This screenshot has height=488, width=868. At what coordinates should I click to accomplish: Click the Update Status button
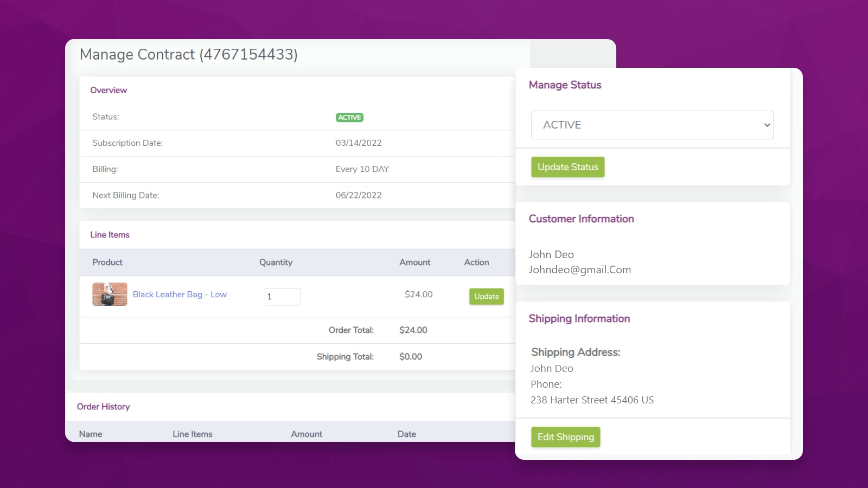point(567,167)
